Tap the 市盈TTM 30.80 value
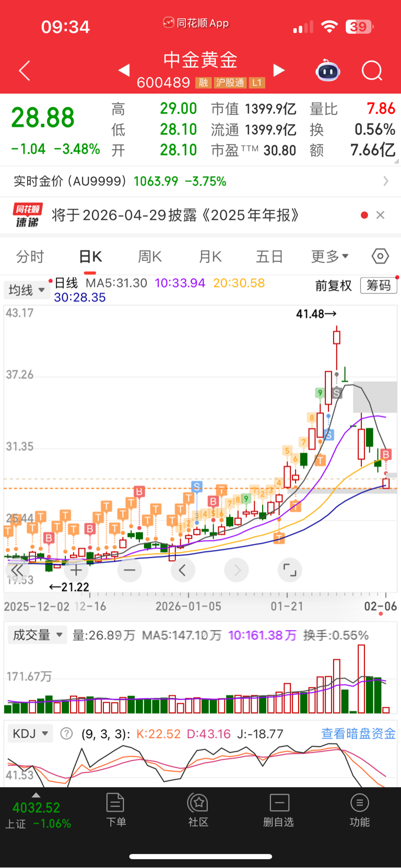 (280, 150)
